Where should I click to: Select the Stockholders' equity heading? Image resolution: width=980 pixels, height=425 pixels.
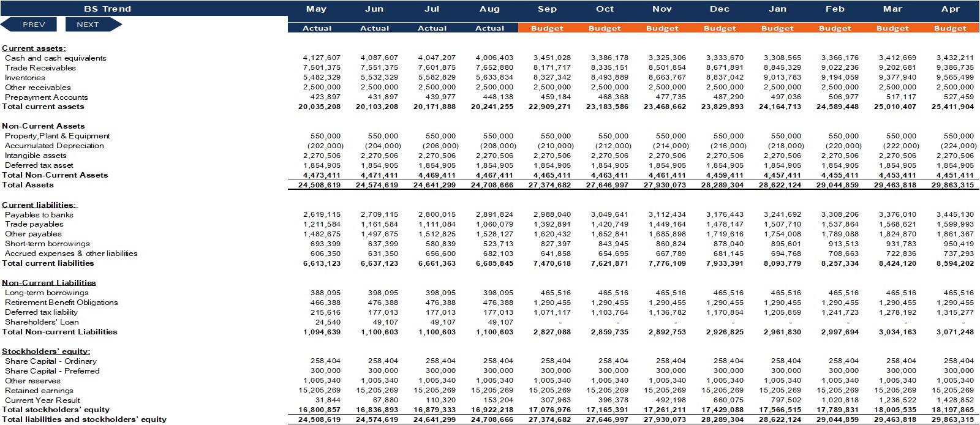pos(46,351)
